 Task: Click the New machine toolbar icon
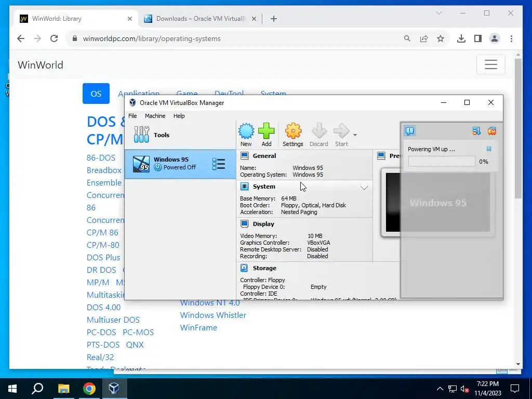point(246,135)
